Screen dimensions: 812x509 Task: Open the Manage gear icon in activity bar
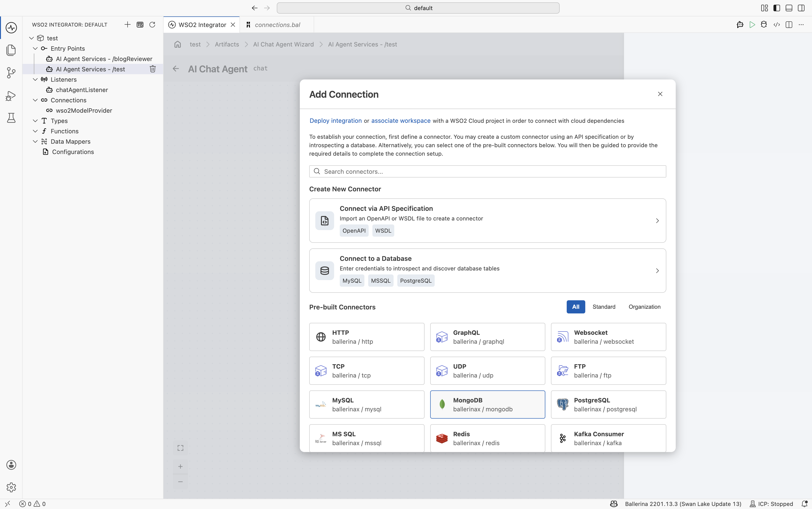[11, 487]
